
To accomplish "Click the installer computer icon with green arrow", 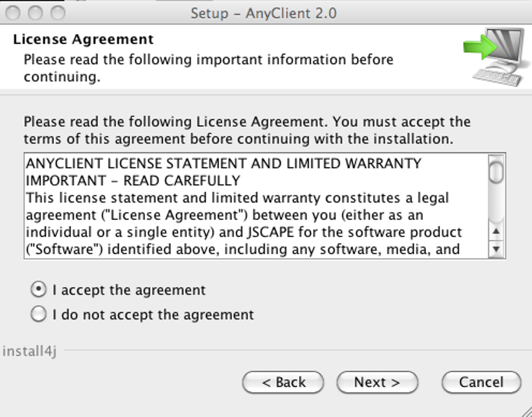I will (x=494, y=56).
